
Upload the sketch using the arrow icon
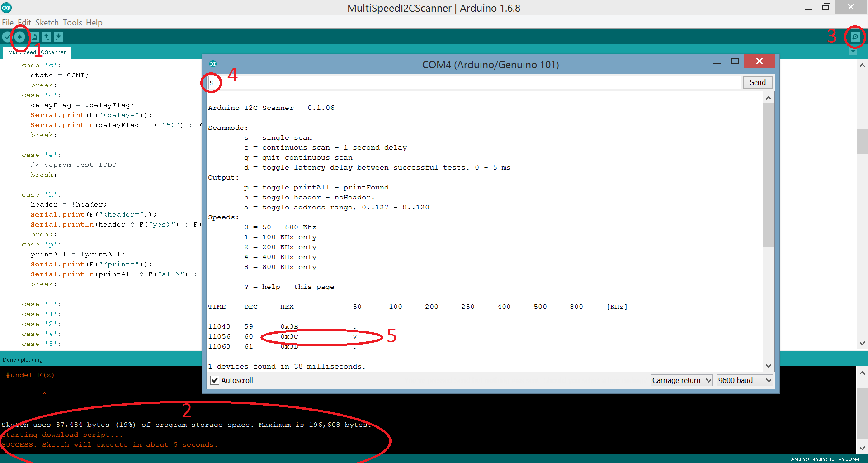pos(20,37)
